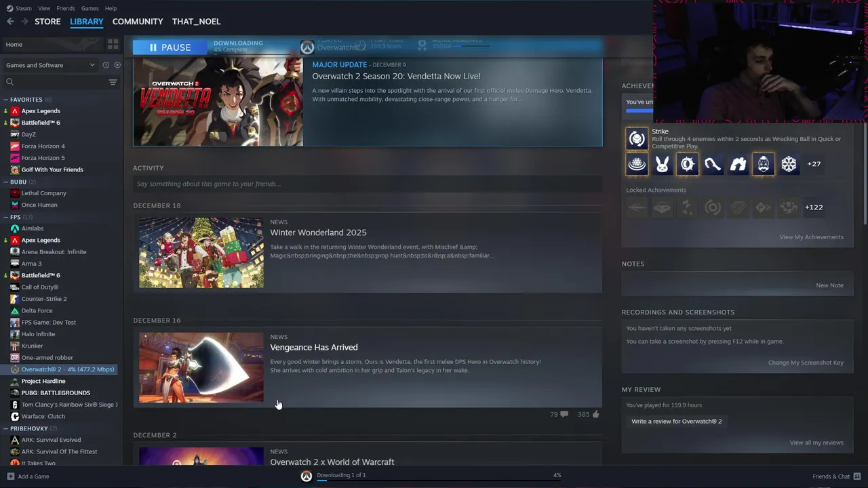Collapse the PRIBEHOVKY category
This screenshot has height=488, width=868.
tap(6, 428)
